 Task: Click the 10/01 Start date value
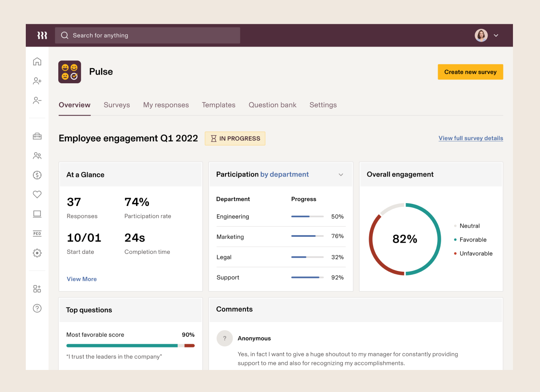[84, 238]
